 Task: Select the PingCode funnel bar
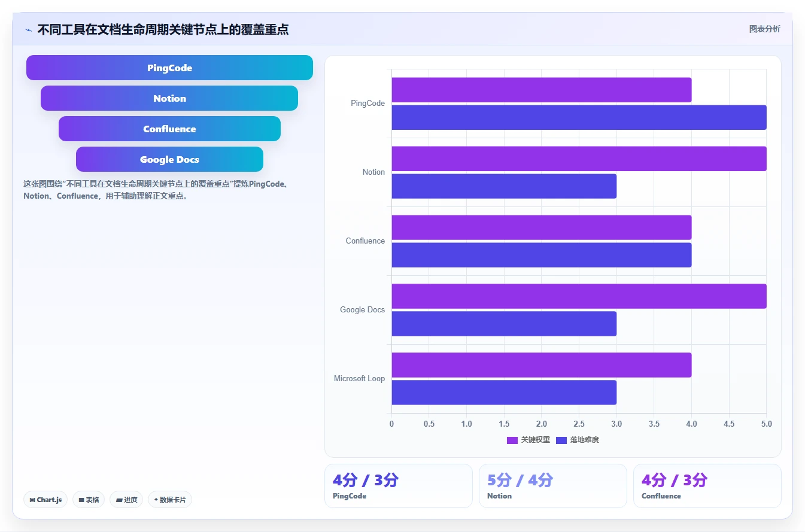tap(169, 68)
